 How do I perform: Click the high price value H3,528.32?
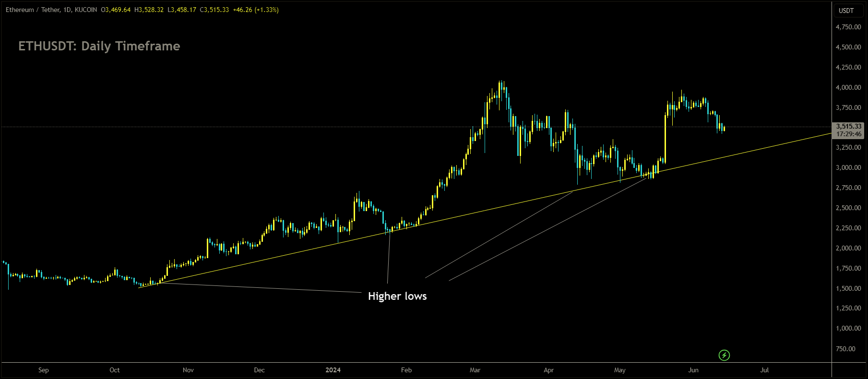click(149, 10)
